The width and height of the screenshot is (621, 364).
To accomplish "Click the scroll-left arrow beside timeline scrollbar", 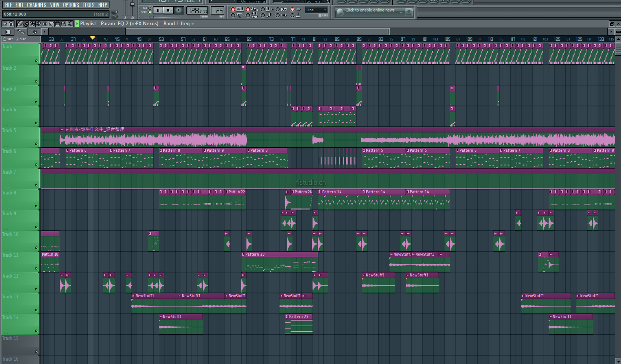I will [x=45, y=32].
